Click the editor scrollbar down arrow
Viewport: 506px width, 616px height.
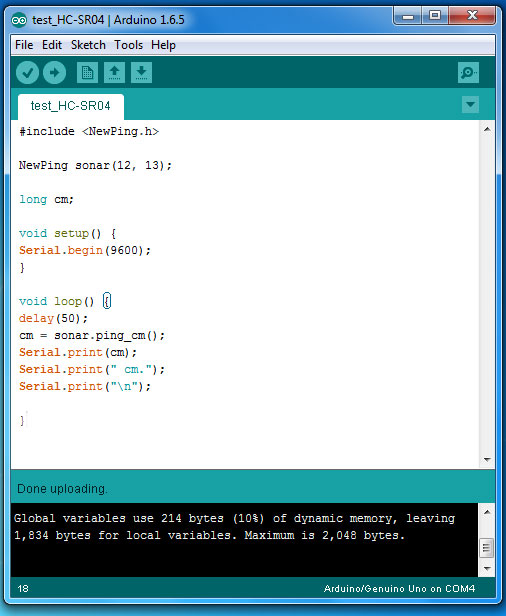pos(487,459)
